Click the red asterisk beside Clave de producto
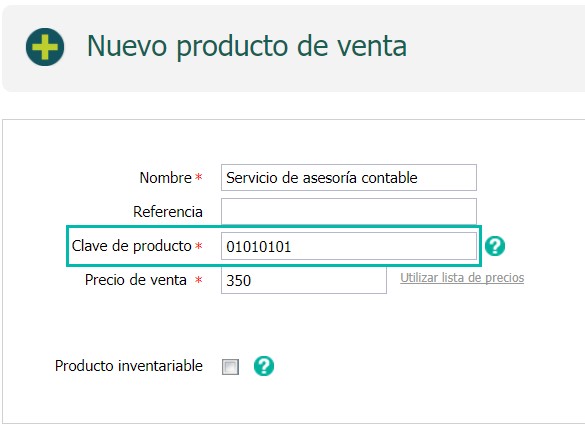The width and height of the screenshot is (585, 427). (x=198, y=245)
